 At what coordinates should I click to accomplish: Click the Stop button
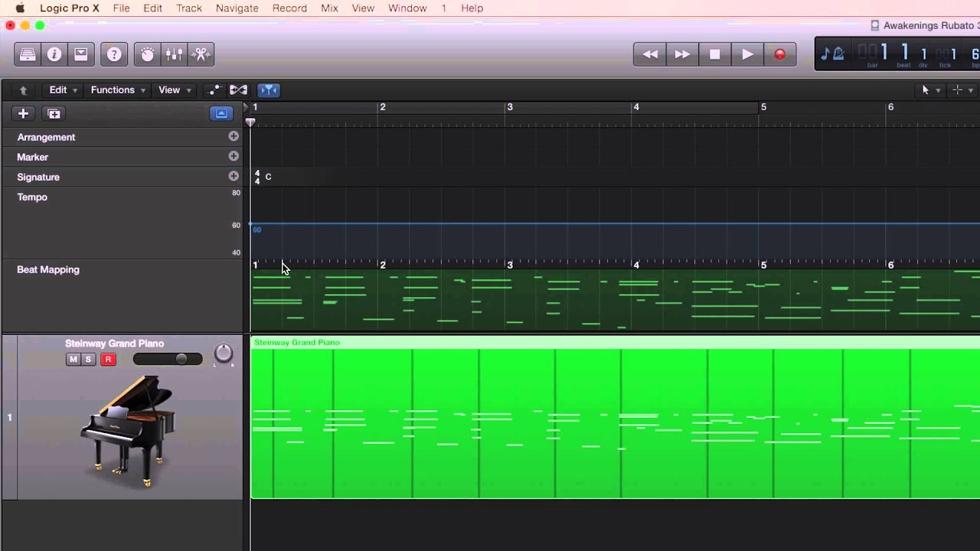click(715, 54)
